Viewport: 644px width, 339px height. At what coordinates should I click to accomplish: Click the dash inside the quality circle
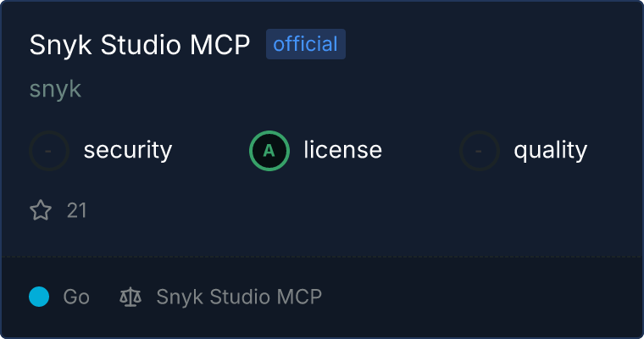478,151
